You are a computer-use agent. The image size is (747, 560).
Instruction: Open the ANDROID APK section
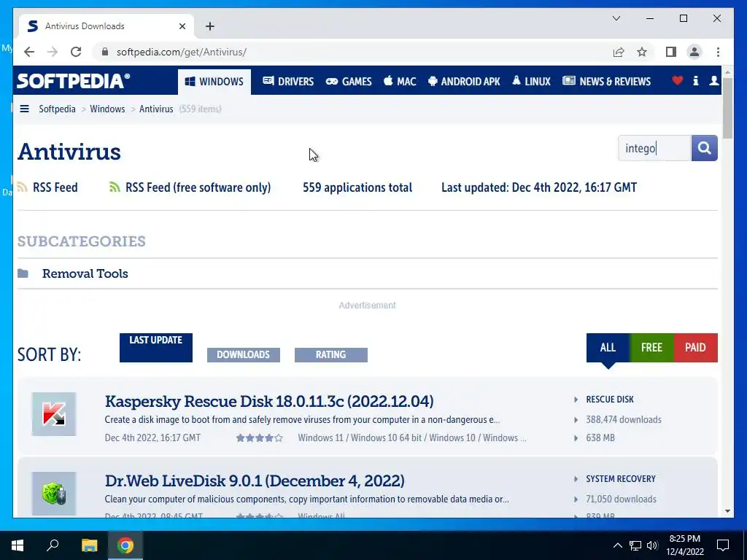tap(464, 82)
